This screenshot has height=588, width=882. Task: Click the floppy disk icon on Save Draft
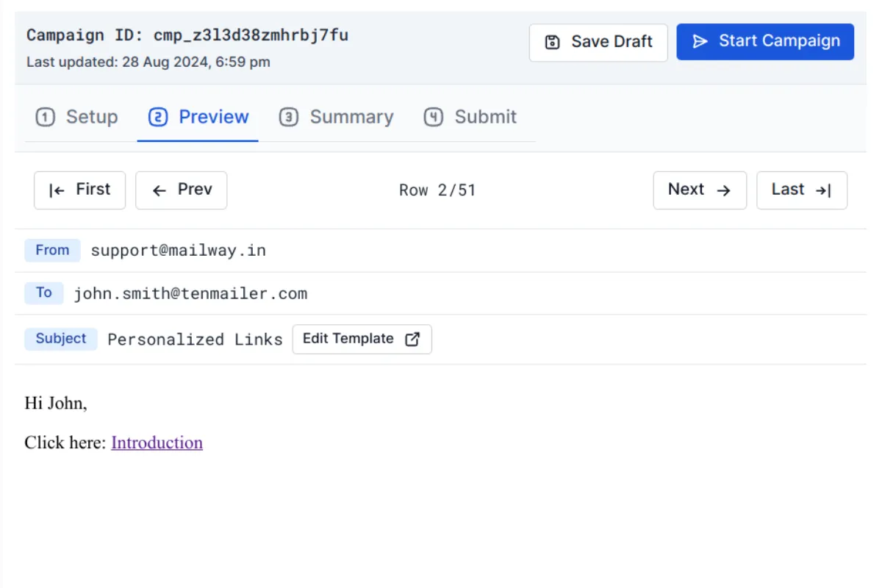(553, 42)
